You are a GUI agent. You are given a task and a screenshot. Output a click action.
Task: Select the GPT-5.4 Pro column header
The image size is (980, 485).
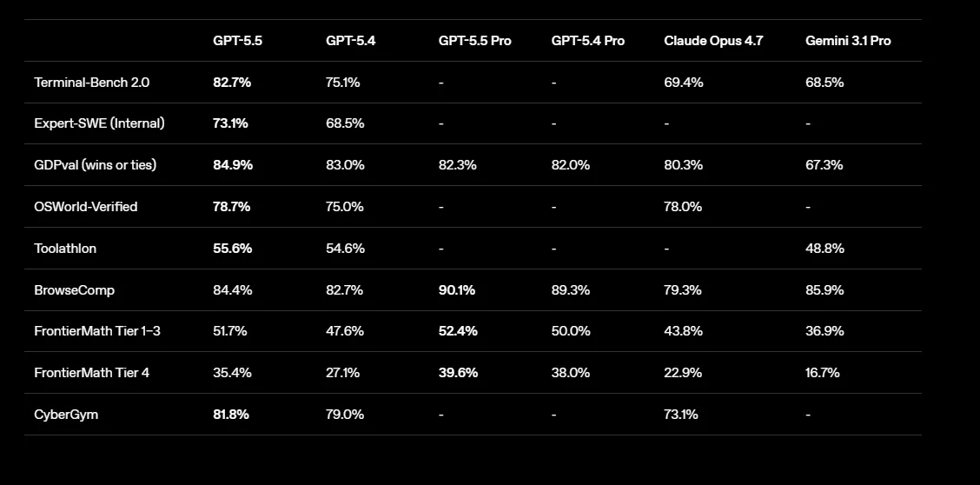[588, 41]
